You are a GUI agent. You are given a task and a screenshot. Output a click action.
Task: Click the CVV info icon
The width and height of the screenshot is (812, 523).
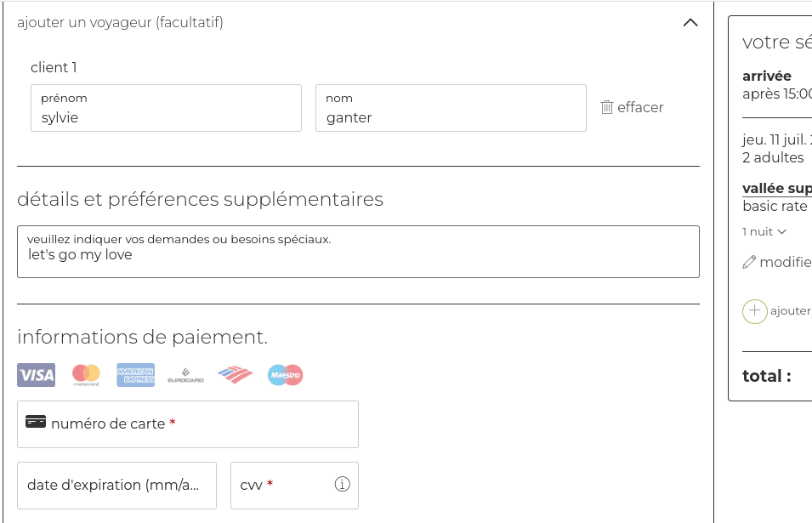[x=343, y=484]
